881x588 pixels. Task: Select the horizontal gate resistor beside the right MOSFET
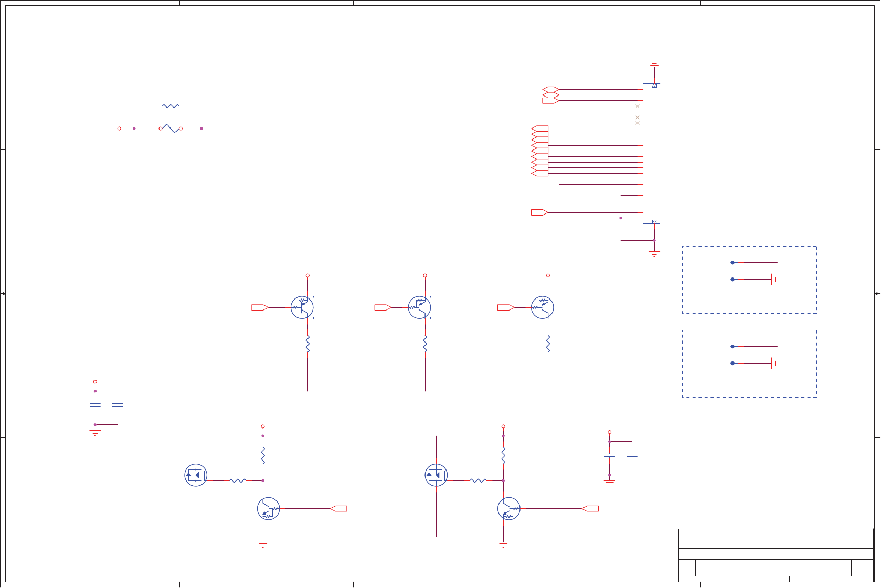(478, 480)
